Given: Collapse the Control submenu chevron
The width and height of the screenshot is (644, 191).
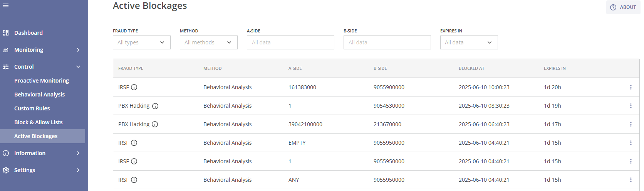Looking at the screenshot, I should point(78,67).
